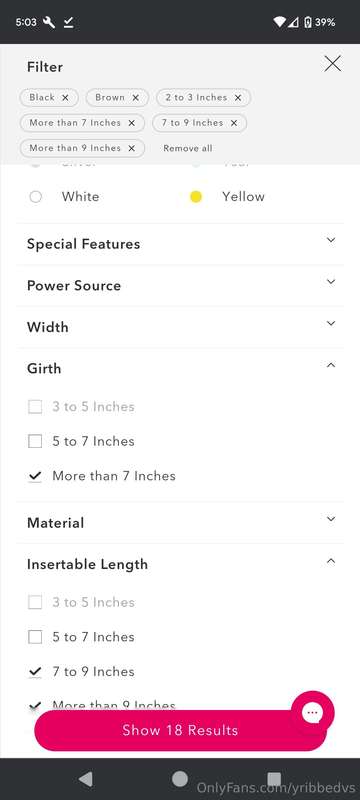Remove the 2 to 3 Inches chip
The width and height of the screenshot is (360, 800).
coord(238,97)
